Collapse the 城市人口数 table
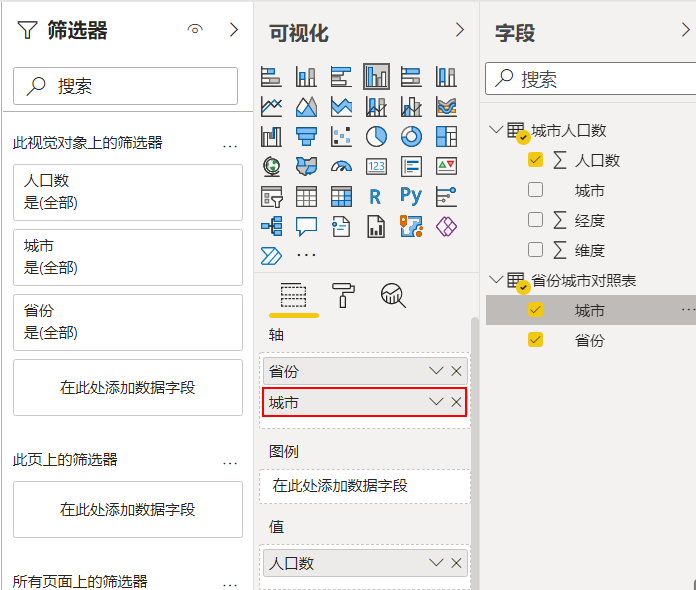Image resolution: width=696 pixels, height=590 pixels. pyautogui.click(x=495, y=130)
